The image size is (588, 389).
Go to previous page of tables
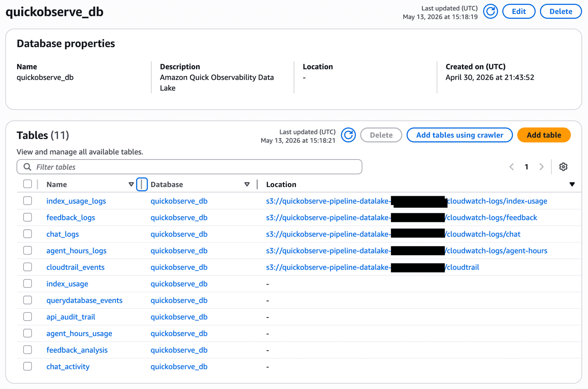coord(512,167)
